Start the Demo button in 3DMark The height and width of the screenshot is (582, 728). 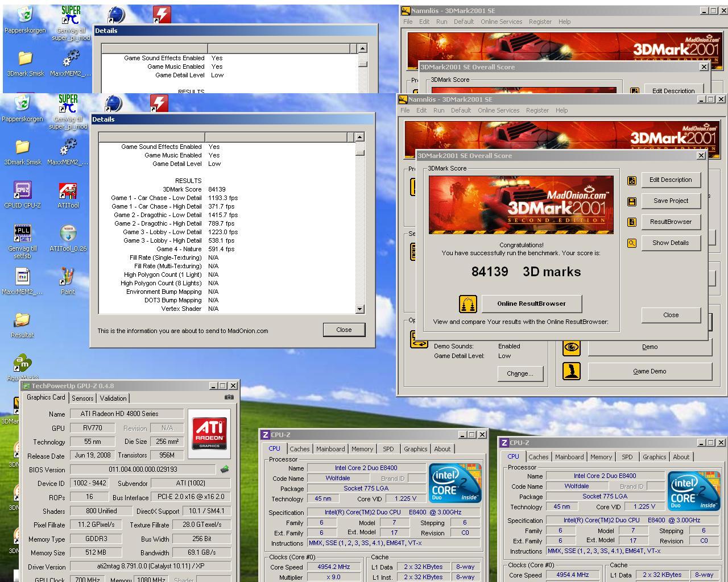[650, 347]
